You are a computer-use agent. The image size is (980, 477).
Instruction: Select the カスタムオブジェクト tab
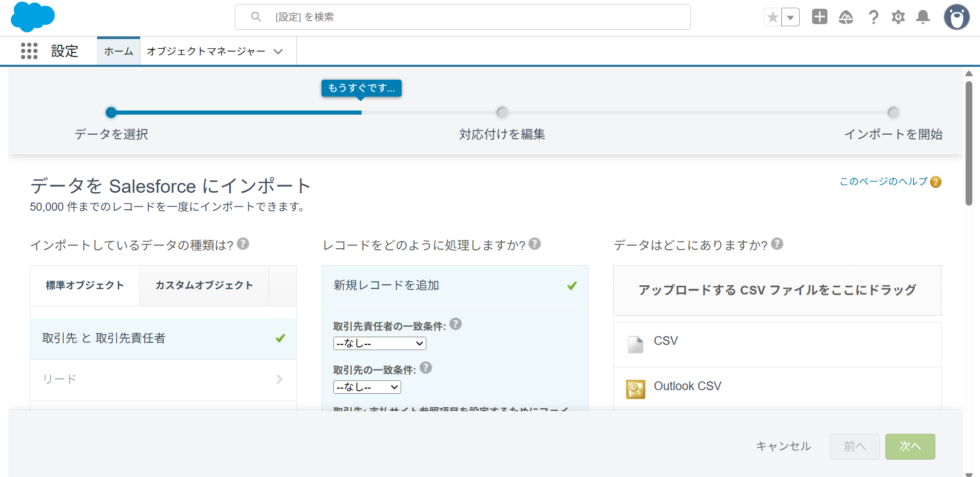pos(204,285)
